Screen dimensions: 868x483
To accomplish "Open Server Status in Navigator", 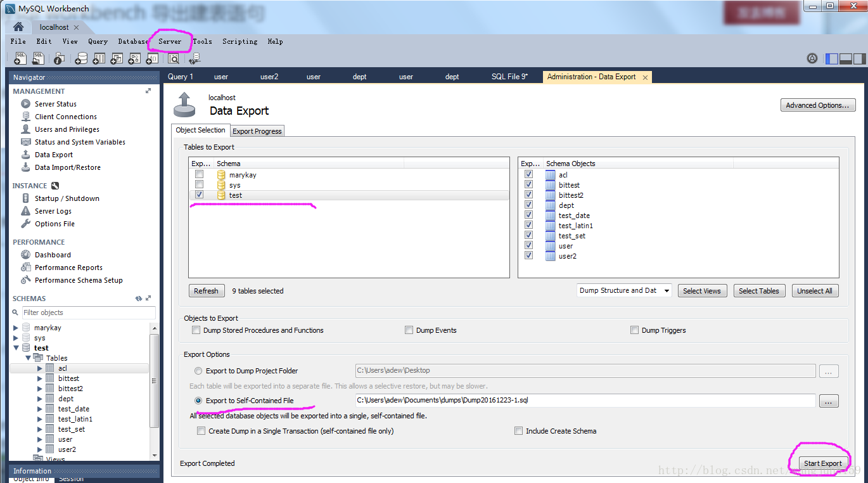I will point(56,104).
